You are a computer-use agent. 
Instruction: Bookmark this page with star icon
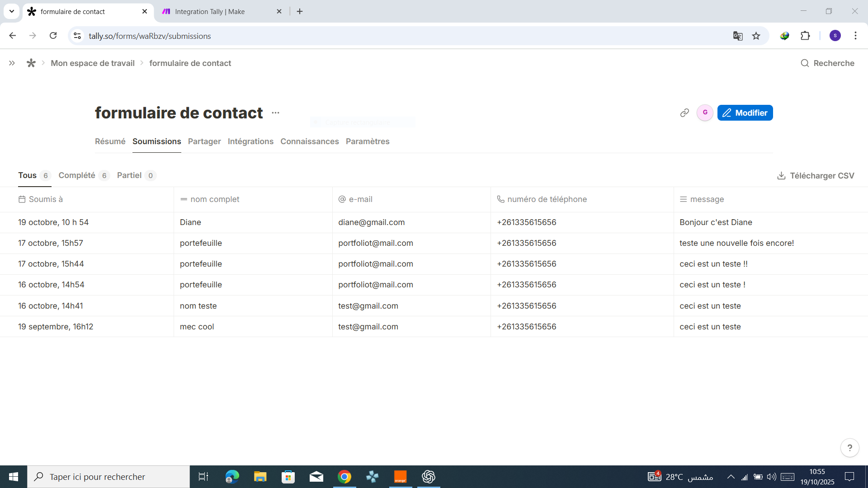[756, 36]
